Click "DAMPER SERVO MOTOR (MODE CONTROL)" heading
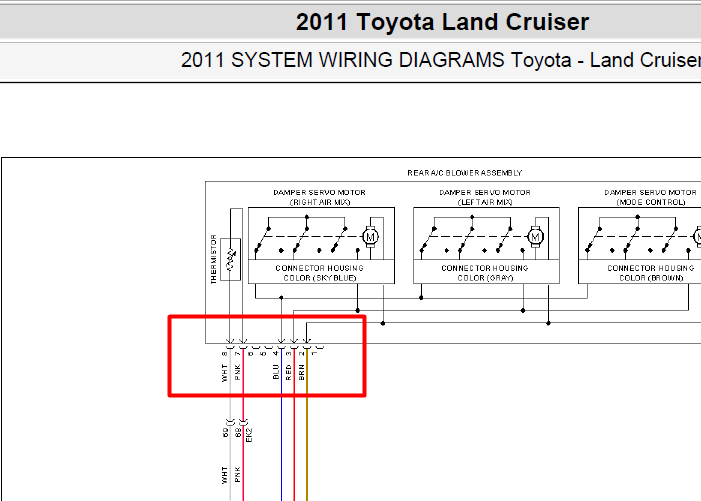Screen dimensions: 701x501 click(650, 197)
